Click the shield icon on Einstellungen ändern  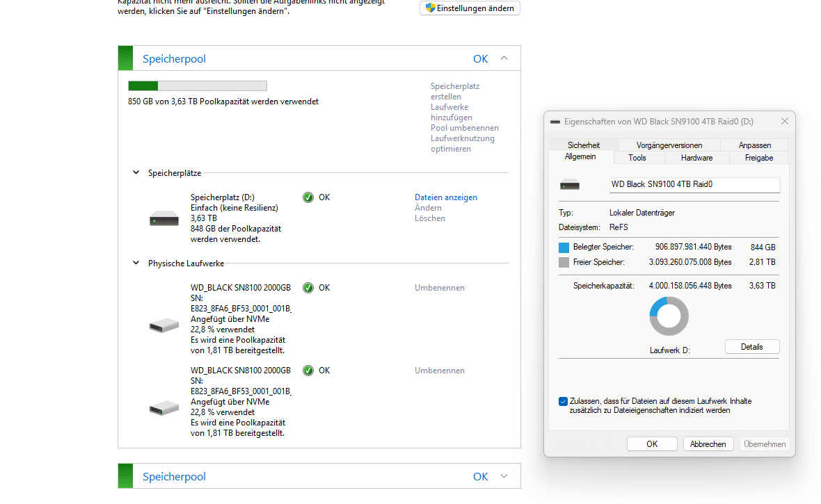(x=431, y=8)
